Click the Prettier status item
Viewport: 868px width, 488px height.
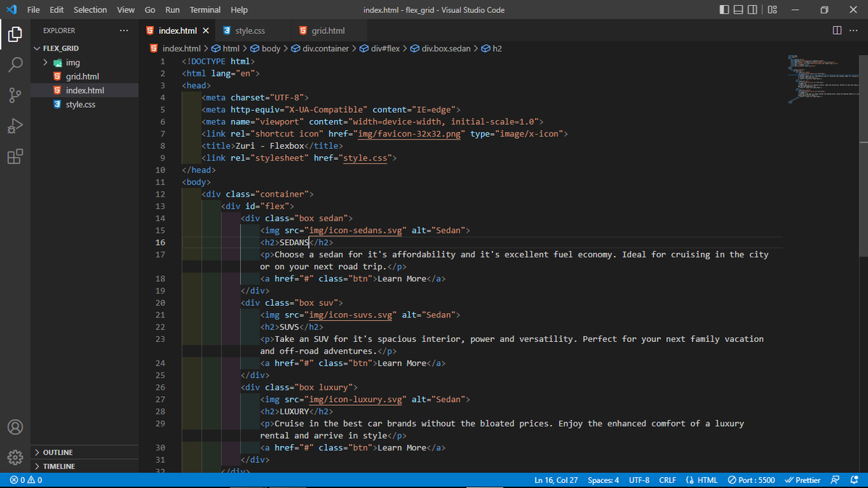point(803,480)
